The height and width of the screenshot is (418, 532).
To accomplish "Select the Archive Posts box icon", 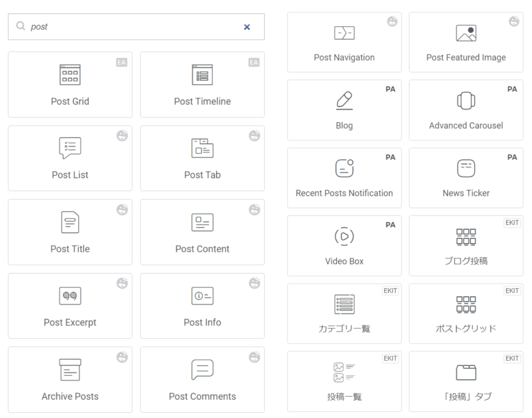I will [x=70, y=370].
